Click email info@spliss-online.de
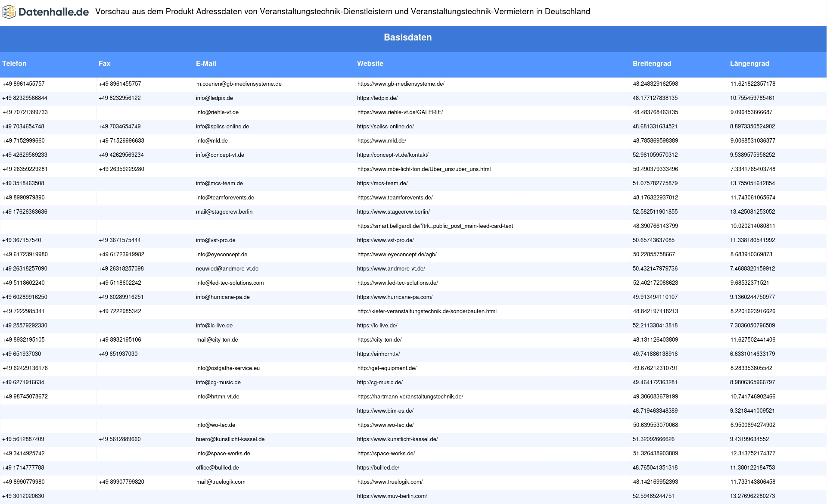The image size is (827, 504). (223, 127)
